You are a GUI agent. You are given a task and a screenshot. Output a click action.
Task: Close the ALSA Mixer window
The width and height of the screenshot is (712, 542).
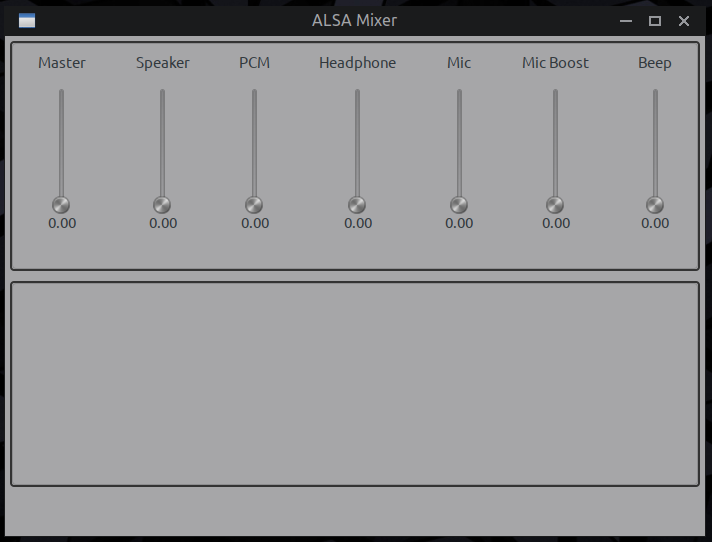684,21
